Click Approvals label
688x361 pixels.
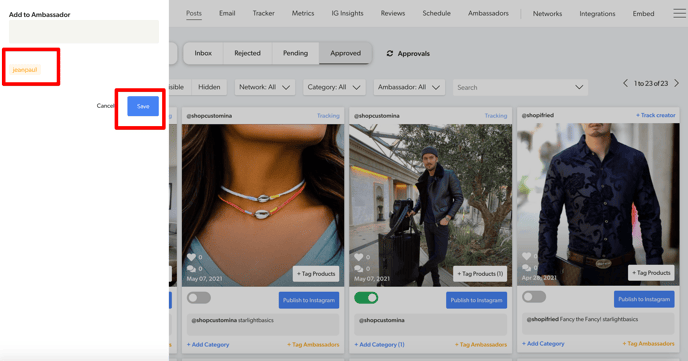(x=414, y=54)
